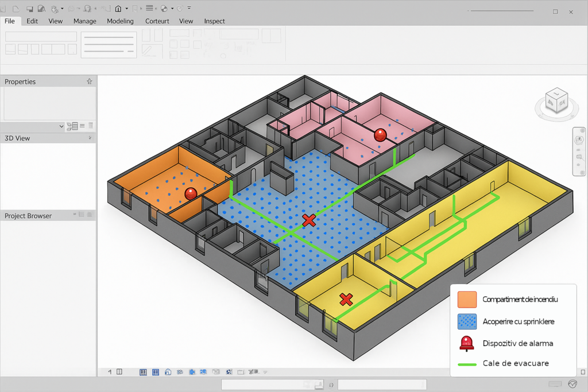Expand the 3D View panel arrow
The height and width of the screenshot is (392, 588).
tap(90, 138)
